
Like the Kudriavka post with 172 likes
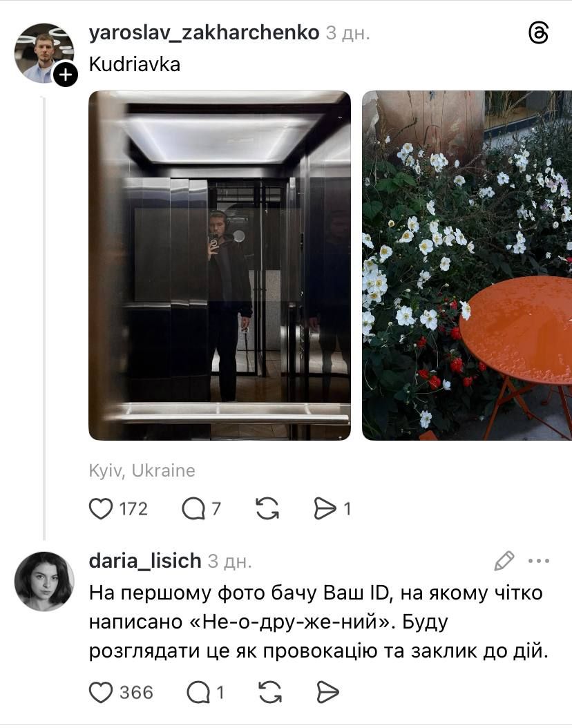click(101, 509)
